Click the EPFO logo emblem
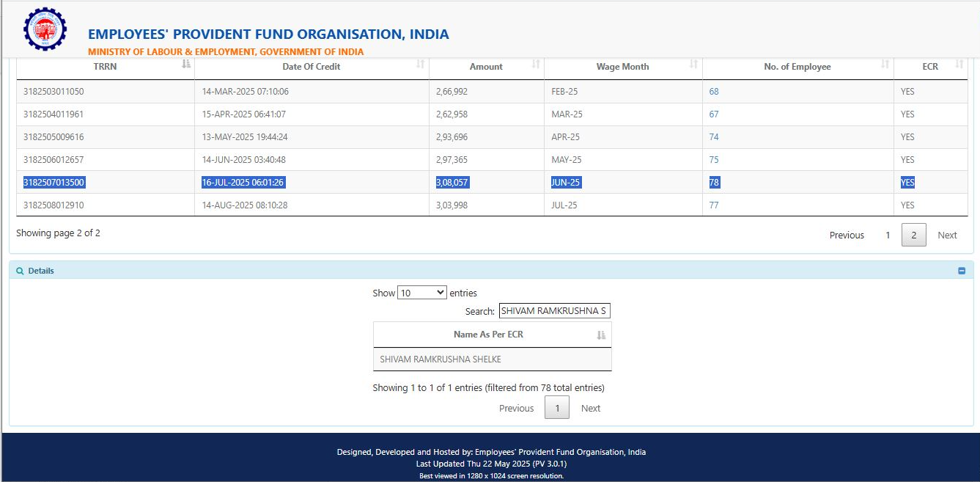This screenshot has height=482, width=980. coord(45,28)
